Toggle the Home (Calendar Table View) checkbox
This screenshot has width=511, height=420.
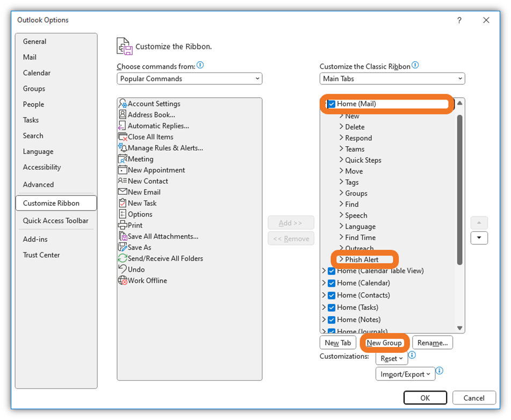click(x=332, y=271)
